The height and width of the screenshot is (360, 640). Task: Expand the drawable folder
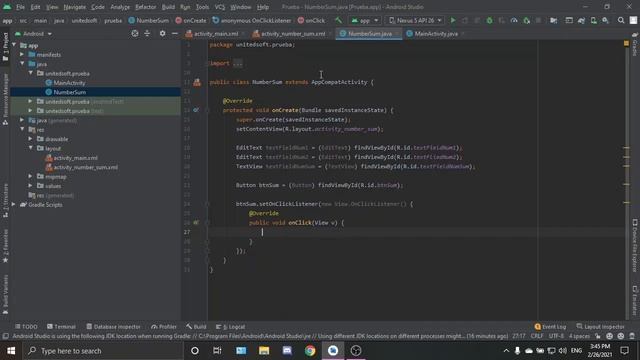[x=31, y=139]
